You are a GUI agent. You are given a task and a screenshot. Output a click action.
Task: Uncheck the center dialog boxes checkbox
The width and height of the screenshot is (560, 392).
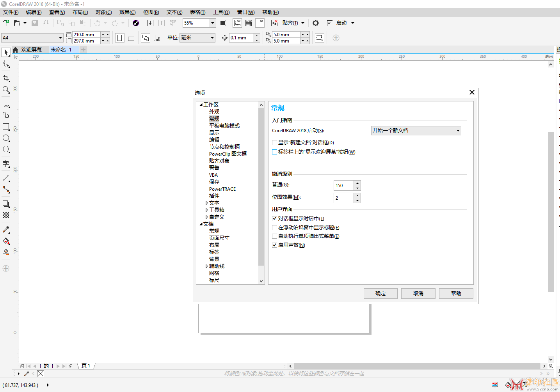[x=275, y=219]
